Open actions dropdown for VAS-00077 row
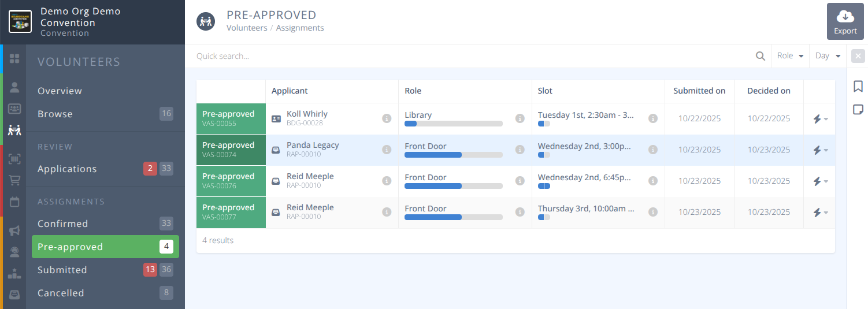 (820, 213)
